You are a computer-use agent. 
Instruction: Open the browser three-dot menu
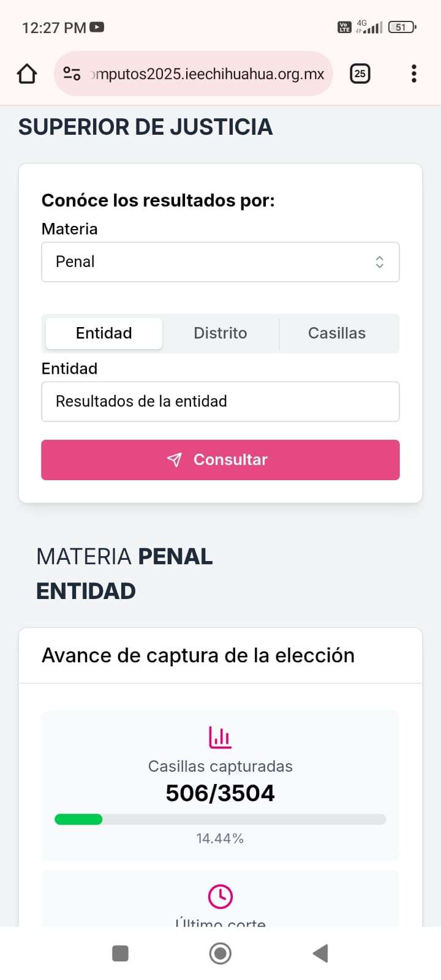[x=414, y=74]
